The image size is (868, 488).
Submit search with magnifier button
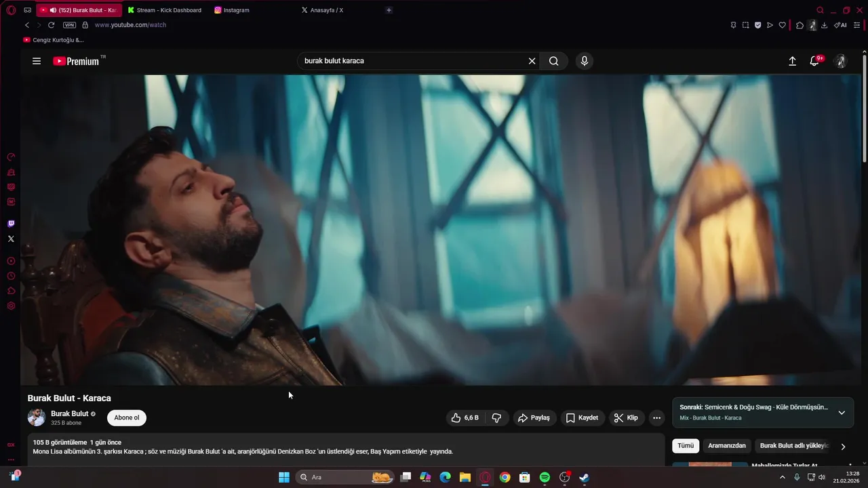554,61
